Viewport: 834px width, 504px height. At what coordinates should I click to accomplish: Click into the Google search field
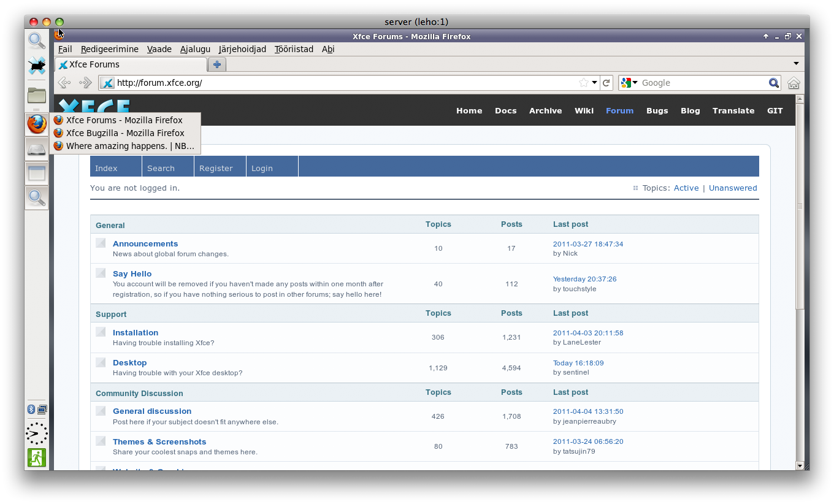(x=702, y=83)
